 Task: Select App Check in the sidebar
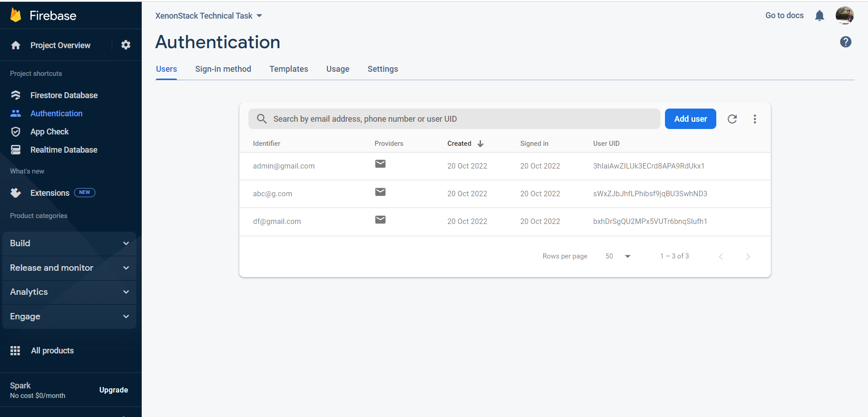pos(50,131)
